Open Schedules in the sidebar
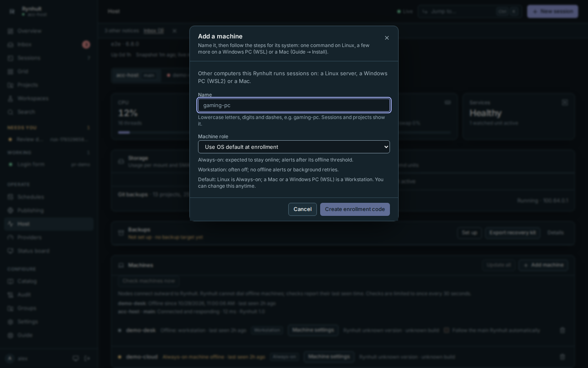The height and width of the screenshot is (368, 588). pos(49,197)
